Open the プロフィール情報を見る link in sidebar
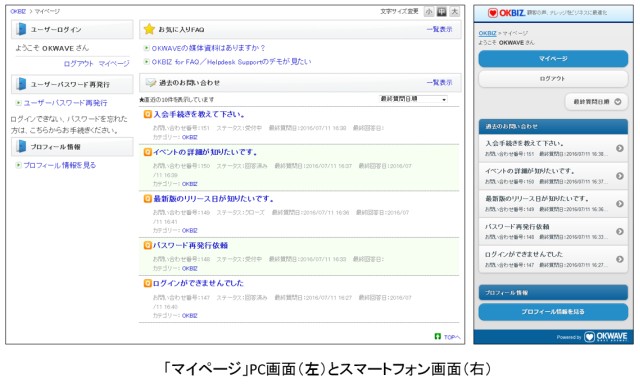The image size is (640, 384). coord(60,165)
